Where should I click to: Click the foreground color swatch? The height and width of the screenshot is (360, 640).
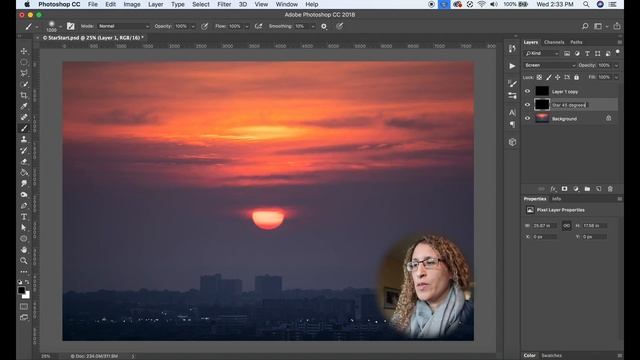point(21,290)
